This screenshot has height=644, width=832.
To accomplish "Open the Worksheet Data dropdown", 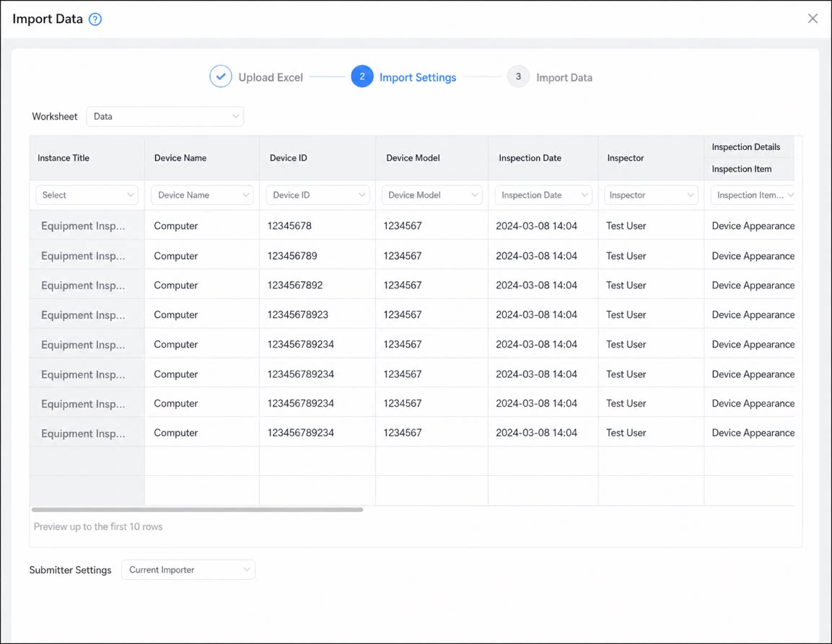I will click(x=165, y=116).
